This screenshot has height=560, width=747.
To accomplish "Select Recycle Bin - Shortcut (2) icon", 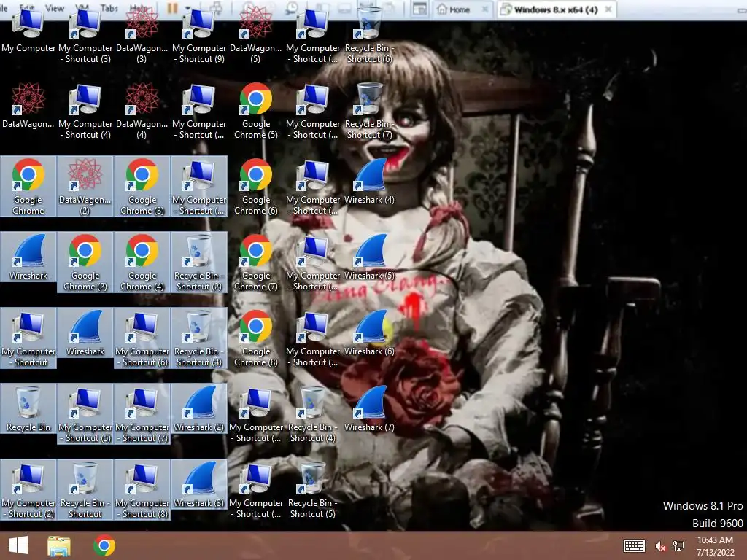I will click(x=199, y=262).
